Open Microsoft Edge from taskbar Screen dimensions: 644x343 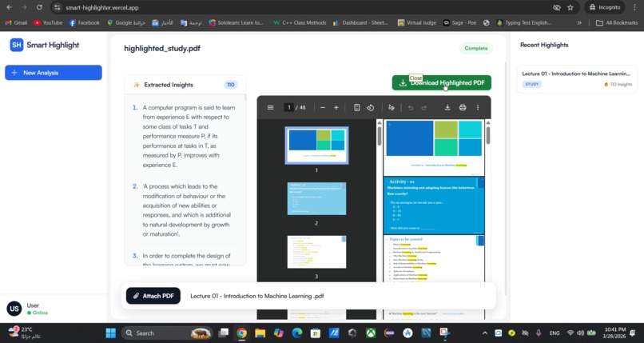(x=297, y=333)
